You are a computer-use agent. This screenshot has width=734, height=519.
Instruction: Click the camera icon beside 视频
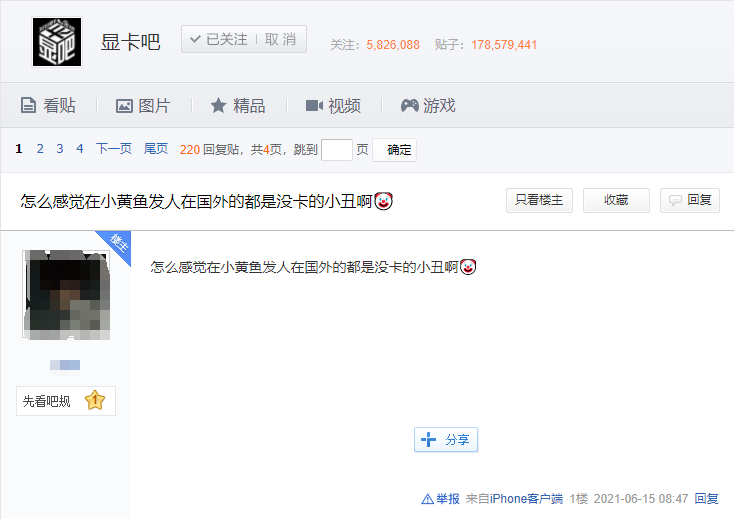tap(314, 106)
